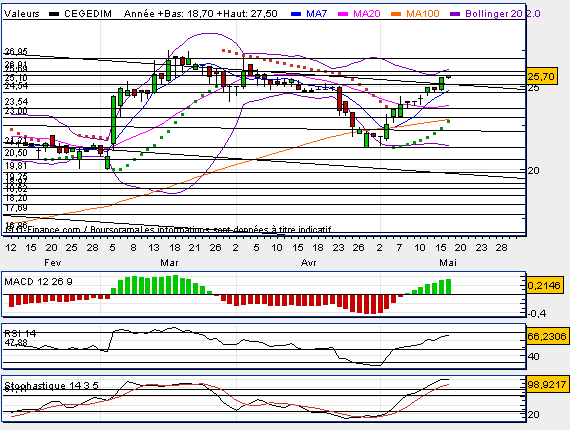Click the '19,81' price level label
570x430 pixels.
click(16, 166)
